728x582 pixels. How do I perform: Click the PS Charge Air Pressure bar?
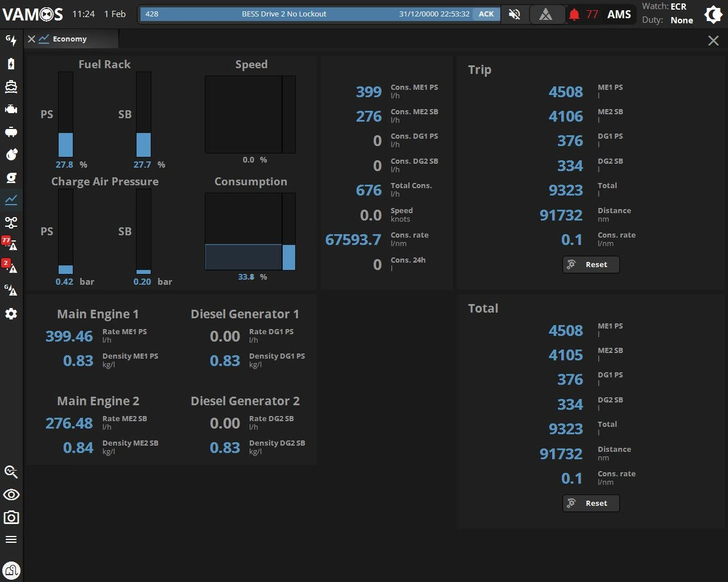point(65,231)
